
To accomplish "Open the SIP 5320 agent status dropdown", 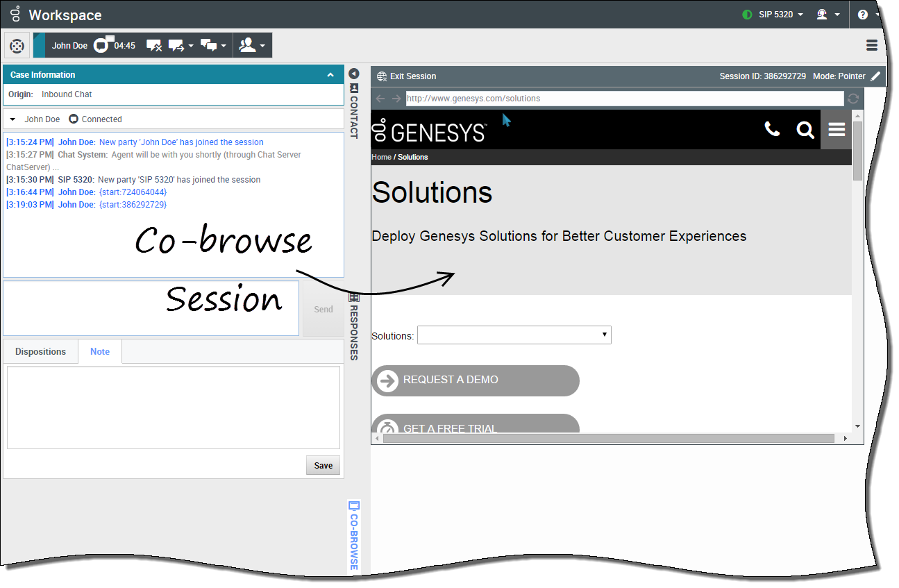I will click(x=773, y=15).
